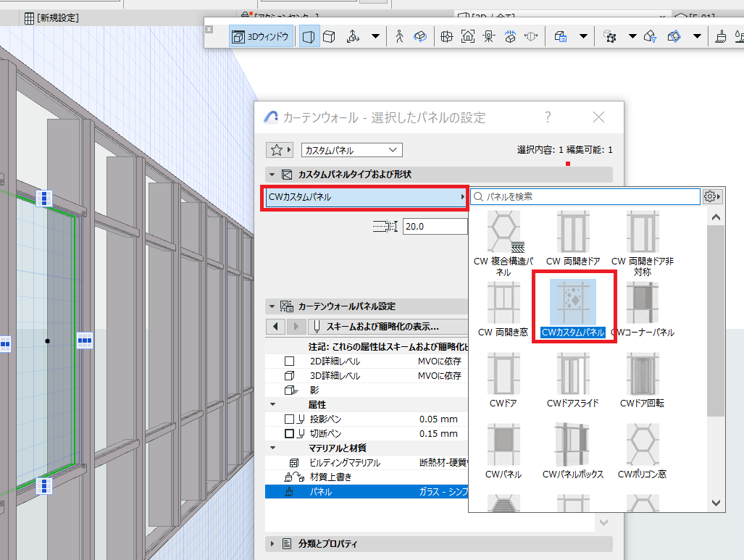Viewport: 744px width, 560px height.
Task: Select the パネル row in the materials list
Action: (367, 492)
